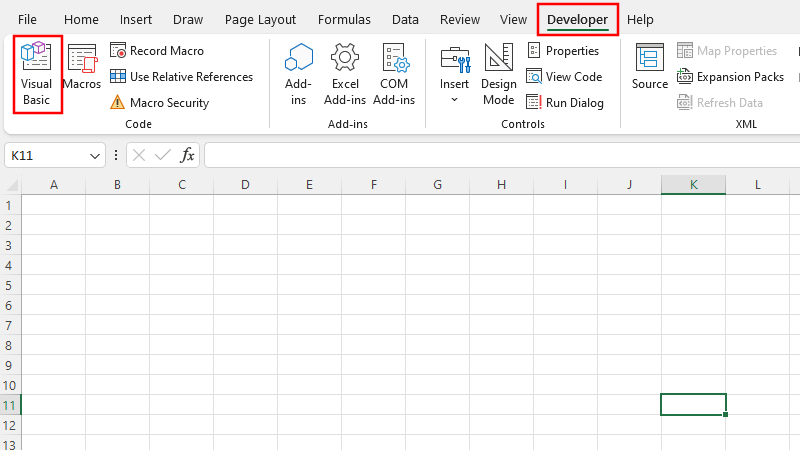Select row 9 header
This screenshot has height=450, width=800.
point(10,365)
